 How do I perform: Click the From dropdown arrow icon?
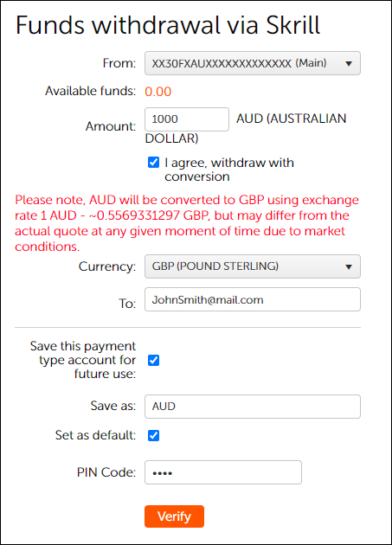pos(349,64)
